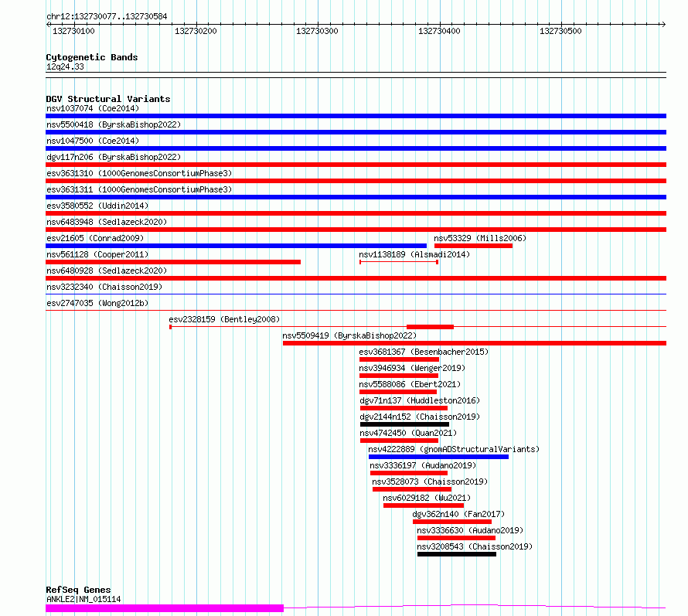This screenshot has height=616, width=688.
Task: Click ruler position 132730400
Action: point(439,31)
